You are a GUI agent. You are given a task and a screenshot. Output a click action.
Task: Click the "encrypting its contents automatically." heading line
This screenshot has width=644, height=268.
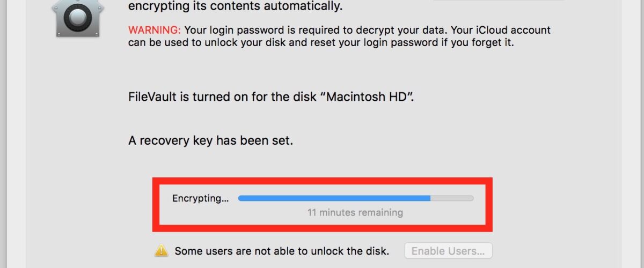coord(235,7)
